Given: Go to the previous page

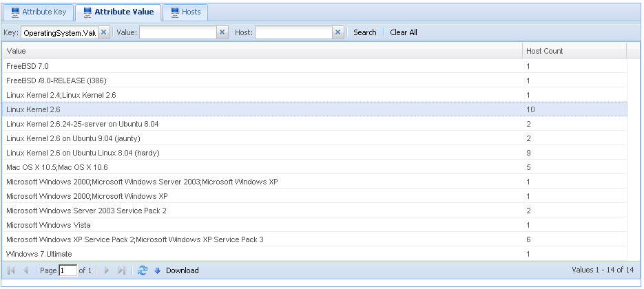Looking at the screenshot, I should (25, 270).
